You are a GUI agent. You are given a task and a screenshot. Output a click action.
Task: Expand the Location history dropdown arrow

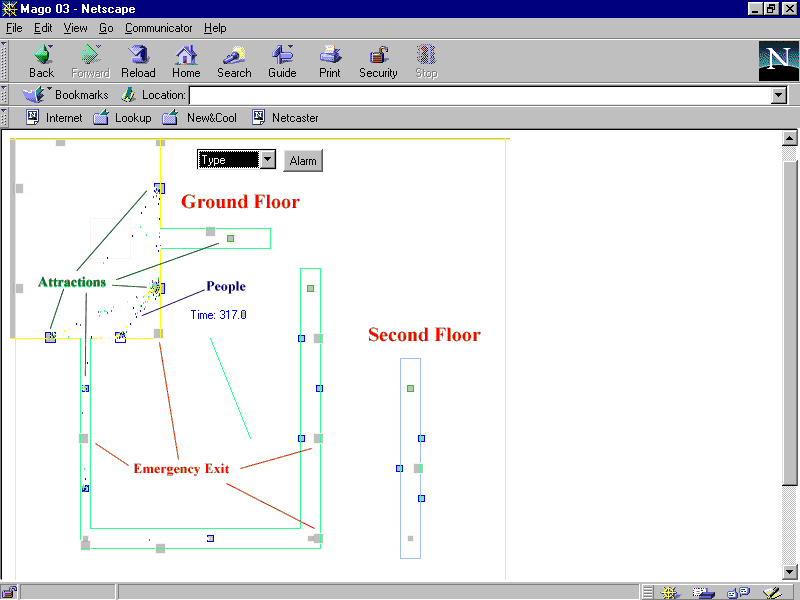click(779, 95)
